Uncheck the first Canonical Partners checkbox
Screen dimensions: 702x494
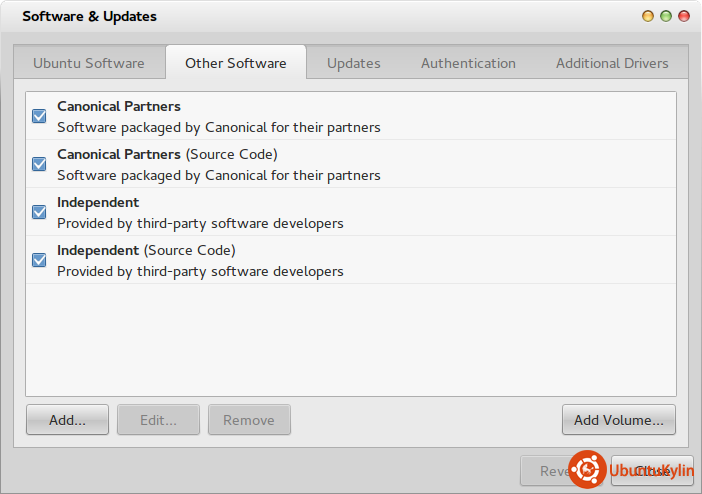pyautogui.click(x=39, y=116)
